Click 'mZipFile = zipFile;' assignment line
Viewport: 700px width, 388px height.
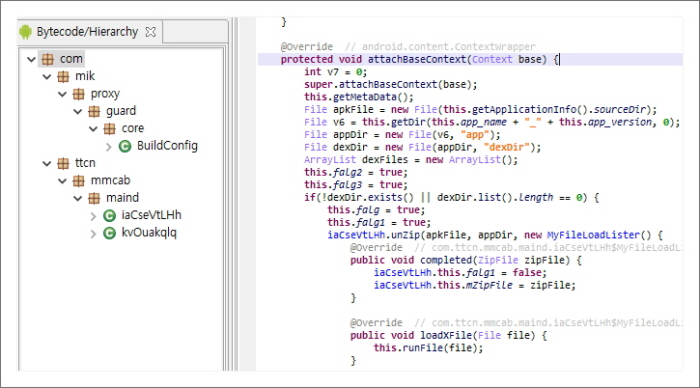521,285
